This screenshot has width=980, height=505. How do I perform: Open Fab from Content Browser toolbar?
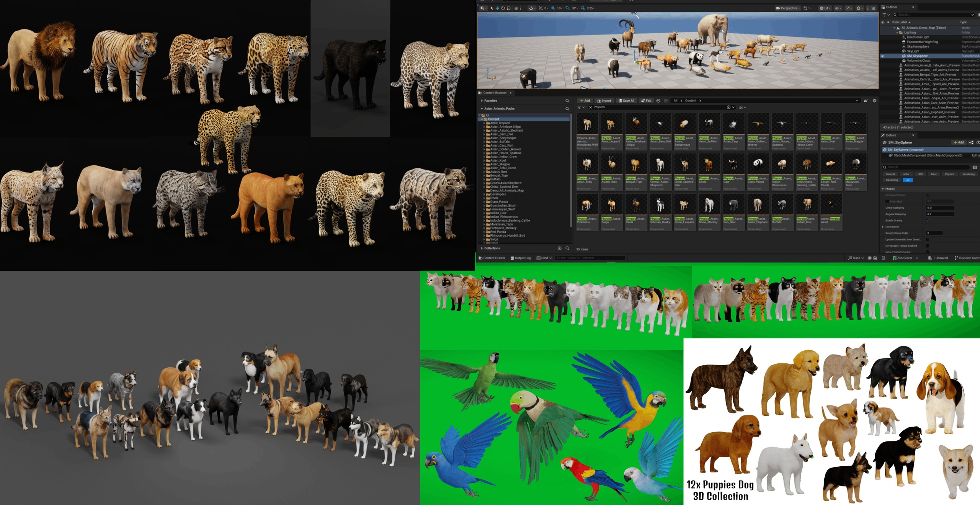(x=646, y=101)
